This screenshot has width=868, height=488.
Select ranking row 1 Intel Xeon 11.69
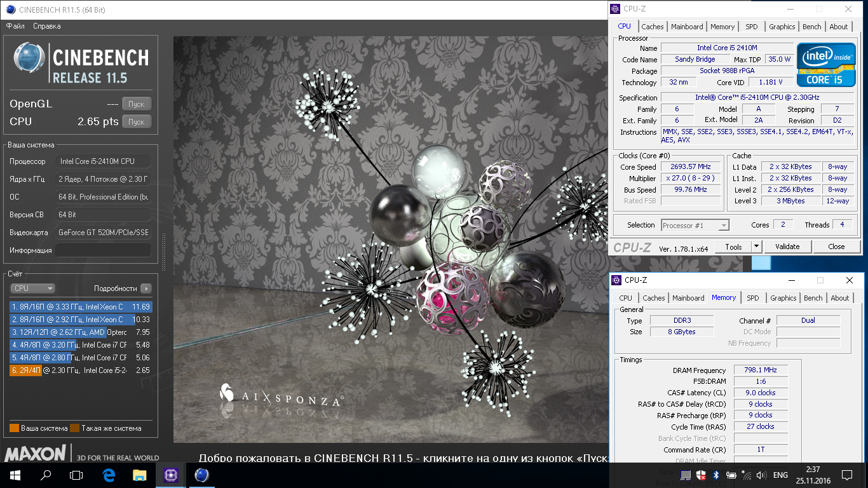[x=81, y=307]
